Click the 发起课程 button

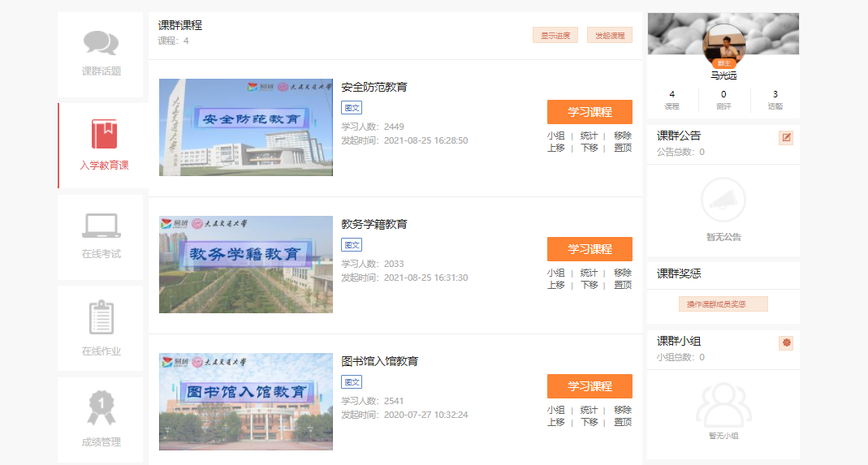[610, 36]
